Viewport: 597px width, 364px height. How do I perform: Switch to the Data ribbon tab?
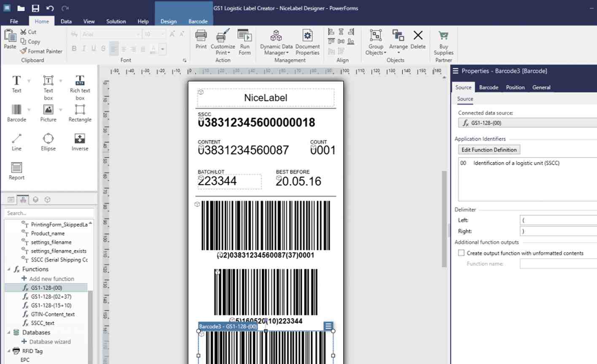(x=66, y=21)
